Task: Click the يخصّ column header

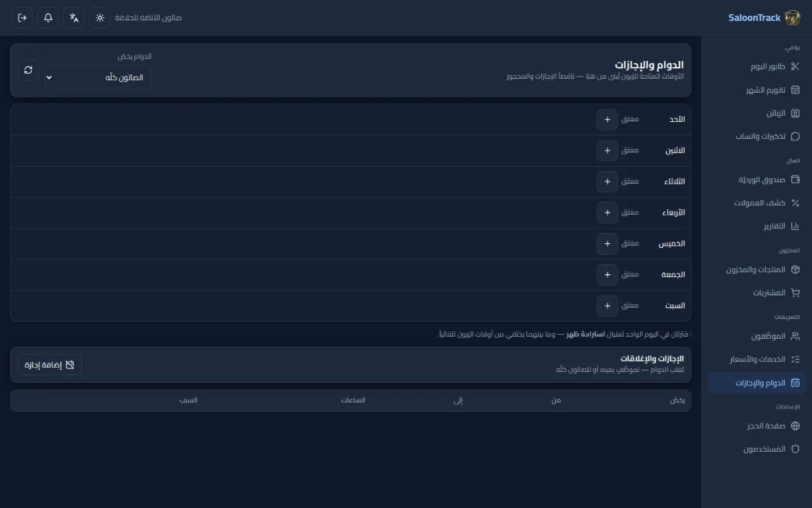Action: 678,400
